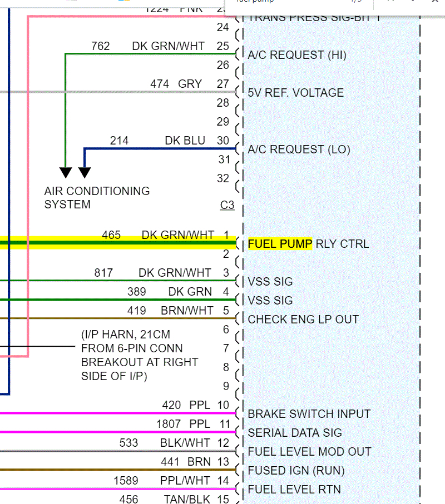Click "DK GRN/WHT" color on circuit 762
Screen dimensions: 445x504
point(169,46)
